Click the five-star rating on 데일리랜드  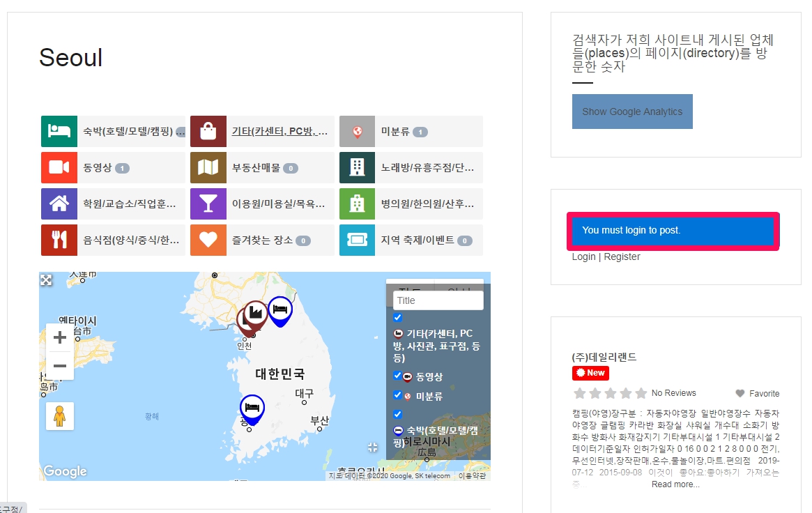610,393
